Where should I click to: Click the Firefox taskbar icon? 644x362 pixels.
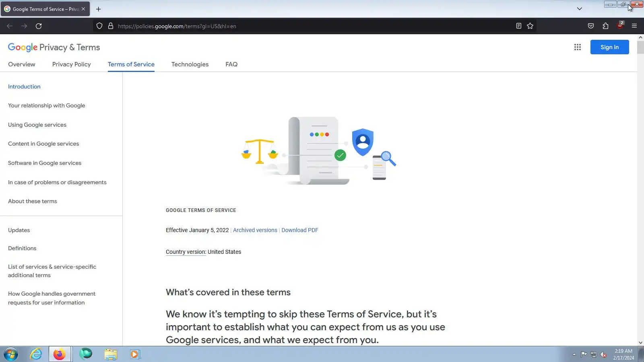60,354
